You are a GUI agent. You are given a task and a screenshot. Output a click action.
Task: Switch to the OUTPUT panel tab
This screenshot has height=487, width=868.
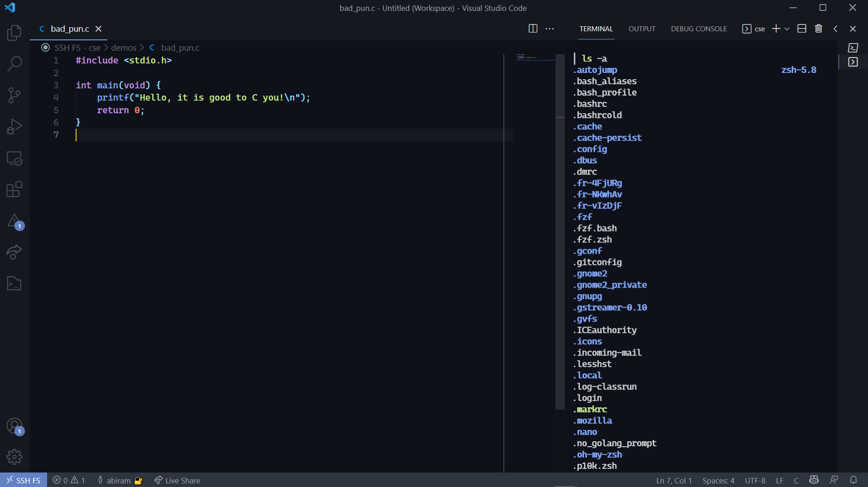tap(642, 29)
